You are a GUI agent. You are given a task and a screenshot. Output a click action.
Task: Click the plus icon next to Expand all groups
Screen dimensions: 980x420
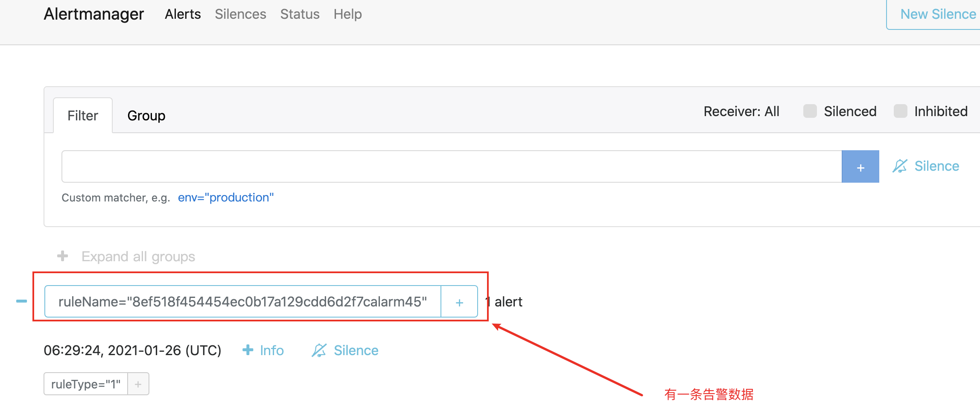pos(62,256)
